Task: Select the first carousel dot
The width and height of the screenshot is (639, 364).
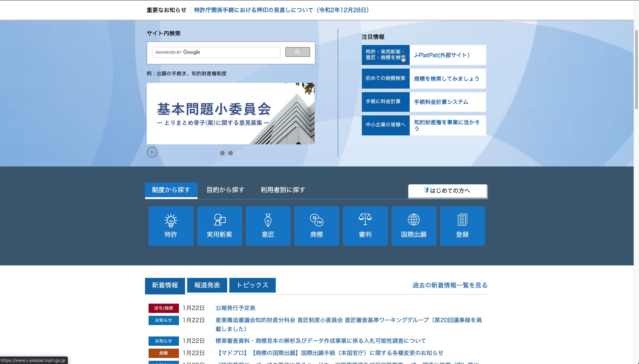Action: click(x=222, y=153)
